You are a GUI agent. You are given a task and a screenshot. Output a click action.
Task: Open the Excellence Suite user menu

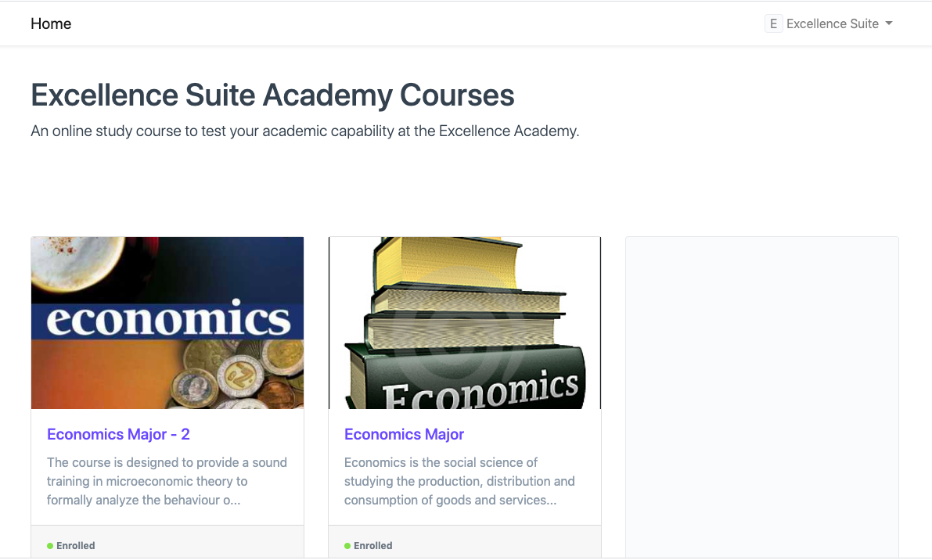[x=832, y=23]
